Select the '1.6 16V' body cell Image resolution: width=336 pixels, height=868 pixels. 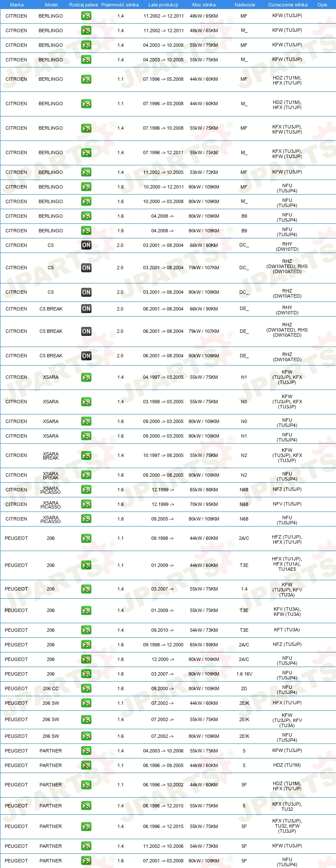pyautogui.click(x=244, y=674)
